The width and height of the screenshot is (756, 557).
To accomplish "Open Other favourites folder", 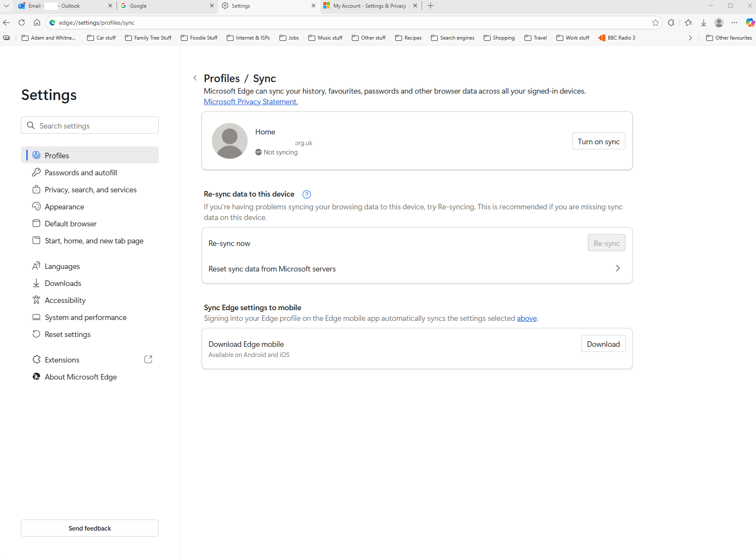I will (729, 38).
